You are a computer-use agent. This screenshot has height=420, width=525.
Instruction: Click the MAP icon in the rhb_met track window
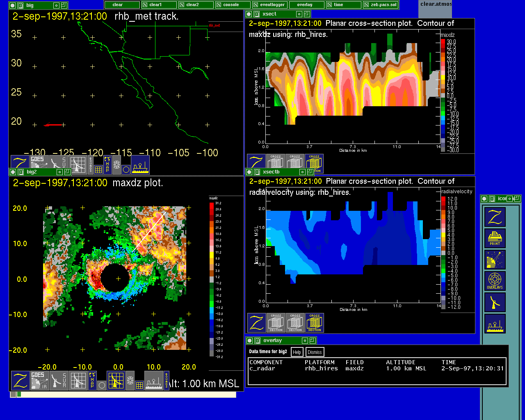[x=107, y=164]
